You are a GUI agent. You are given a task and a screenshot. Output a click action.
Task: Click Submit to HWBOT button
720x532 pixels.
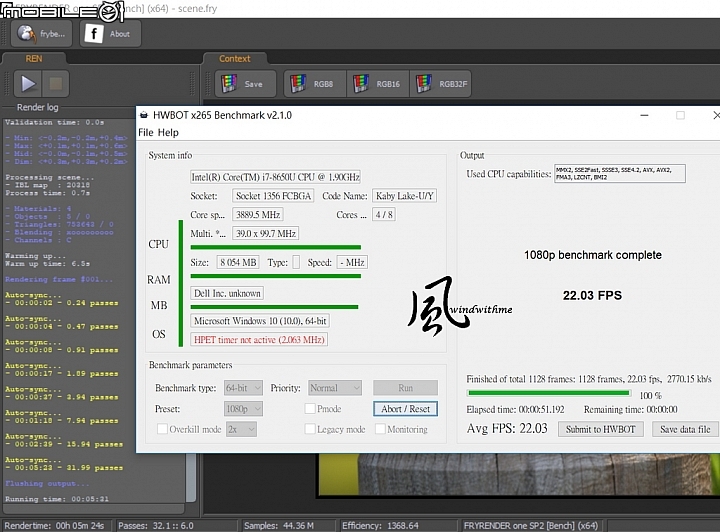pos(601,429)
